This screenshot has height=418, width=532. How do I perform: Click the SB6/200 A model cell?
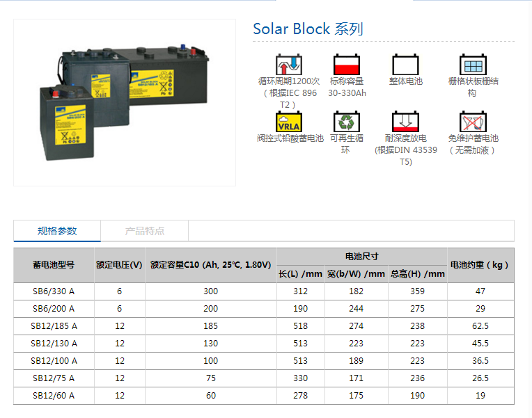tap(54, 309)
